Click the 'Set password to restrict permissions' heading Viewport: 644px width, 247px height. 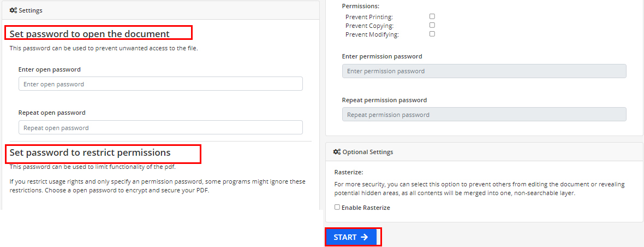click(90, 152)
